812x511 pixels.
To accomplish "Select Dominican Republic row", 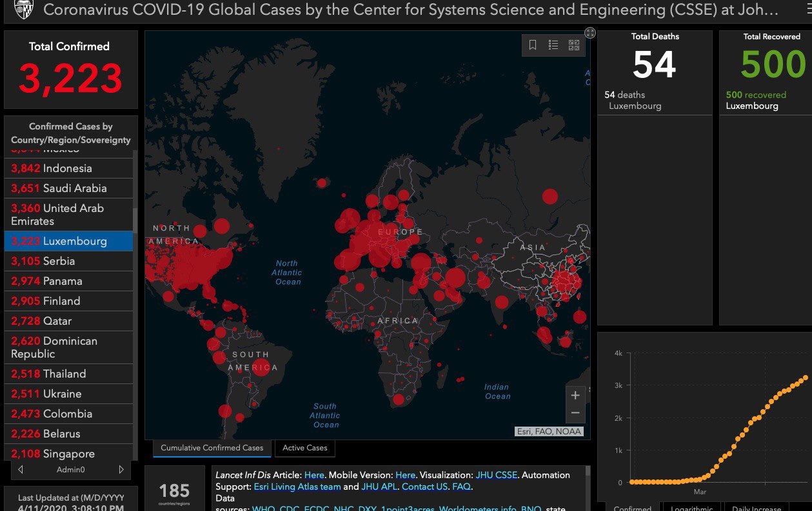I will tap(68, 347).
